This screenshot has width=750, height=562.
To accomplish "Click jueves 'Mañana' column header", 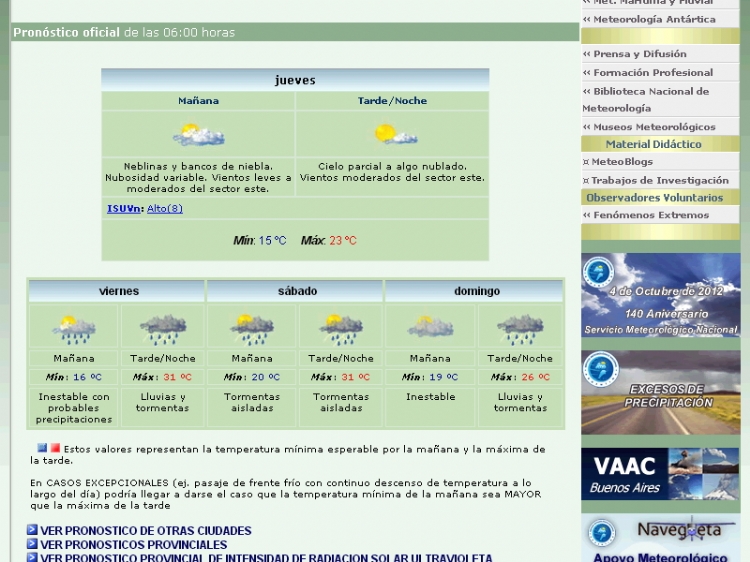I will point(199,101).
